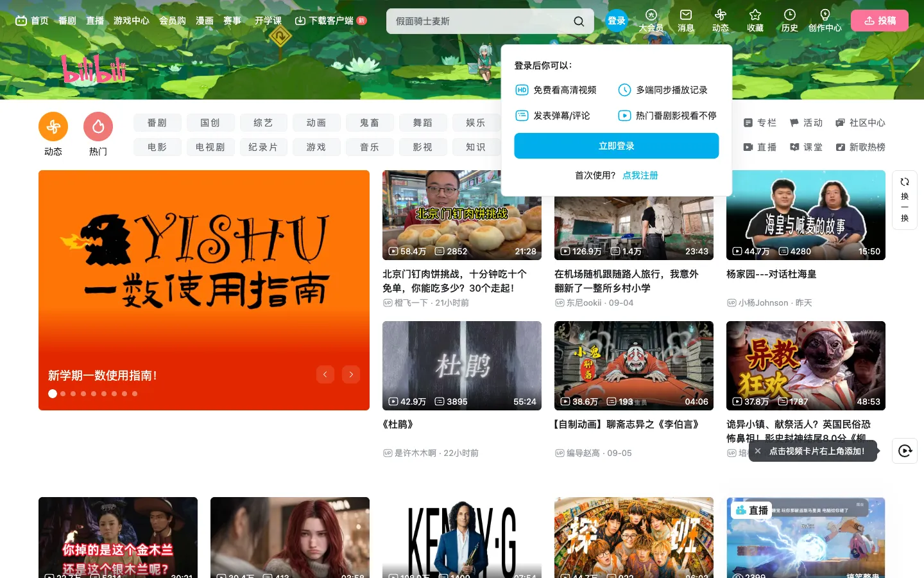Click the red 热门 flame icon

click(98, 127)
